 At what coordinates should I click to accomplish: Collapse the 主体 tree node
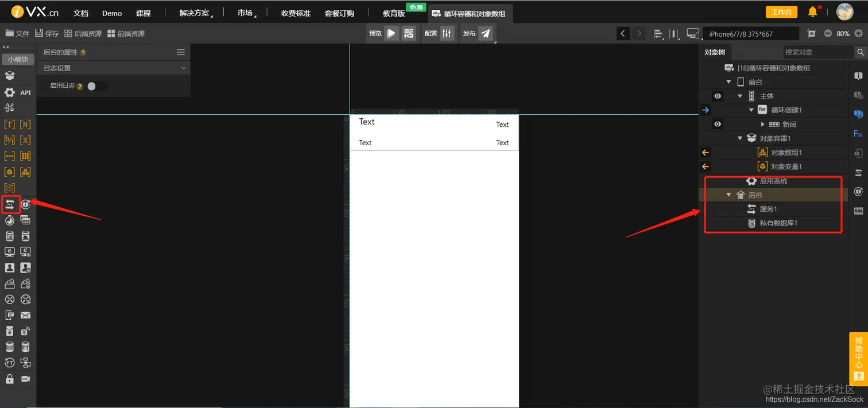pyautogui.click(x=740, y=96)
